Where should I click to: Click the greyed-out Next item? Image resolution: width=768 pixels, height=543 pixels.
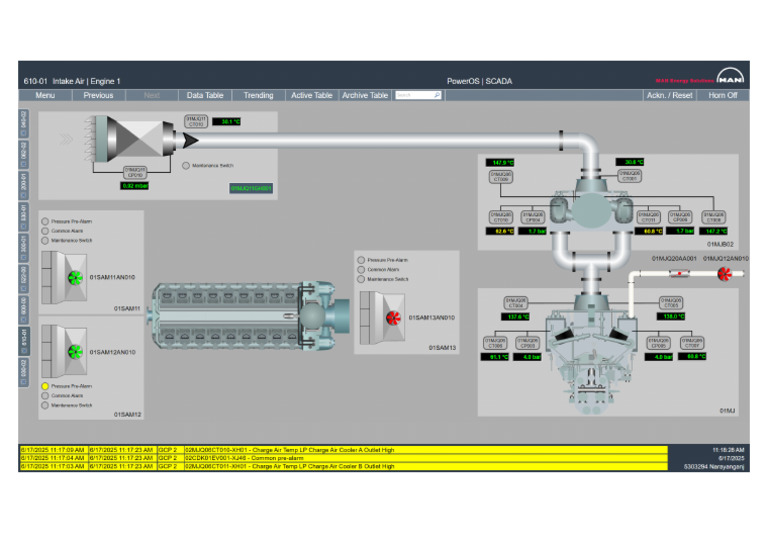click(x=152, y=95)
